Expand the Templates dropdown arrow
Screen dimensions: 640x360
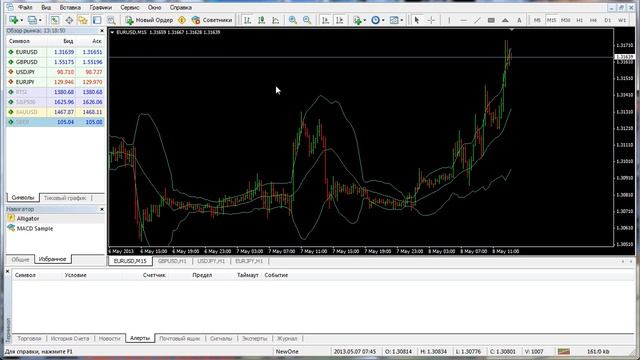[x=402, y=20]
